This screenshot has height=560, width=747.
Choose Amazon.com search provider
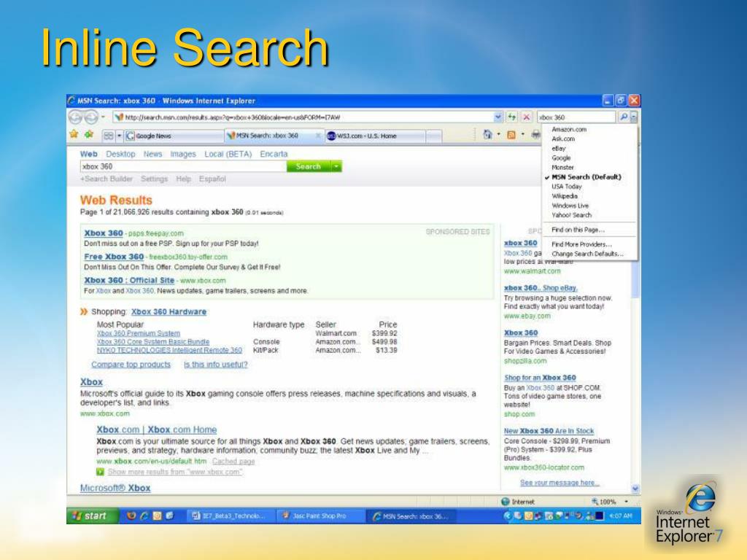click(x=569, y=130)
